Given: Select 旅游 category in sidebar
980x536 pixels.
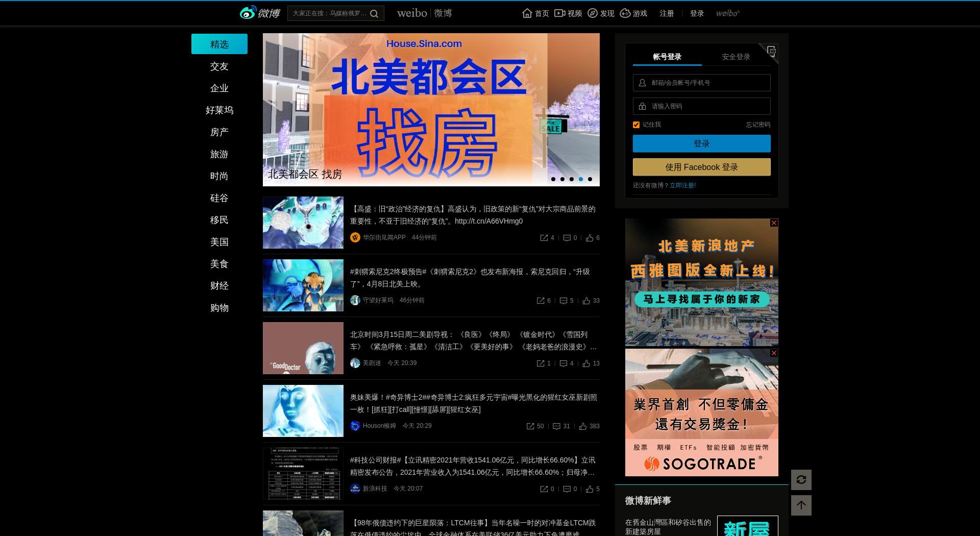Looking at the screenshot, I should 219,154.
